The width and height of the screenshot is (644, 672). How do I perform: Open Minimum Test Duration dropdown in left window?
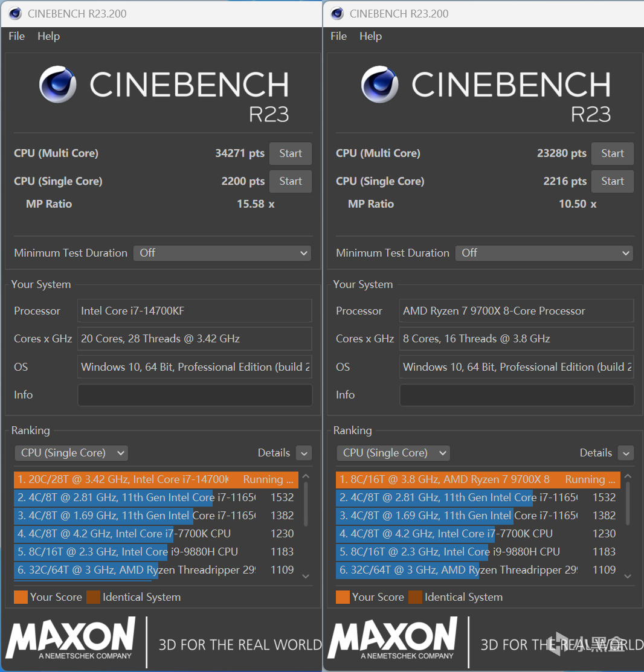point(222,254)
